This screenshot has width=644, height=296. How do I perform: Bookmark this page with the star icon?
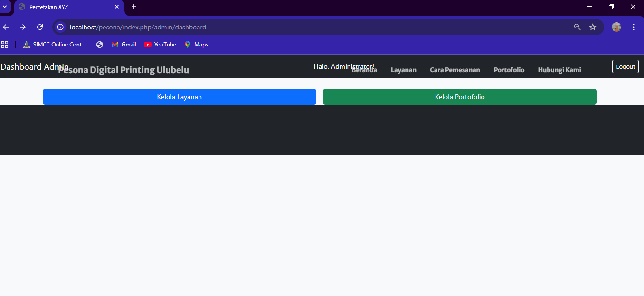[593, 27]
